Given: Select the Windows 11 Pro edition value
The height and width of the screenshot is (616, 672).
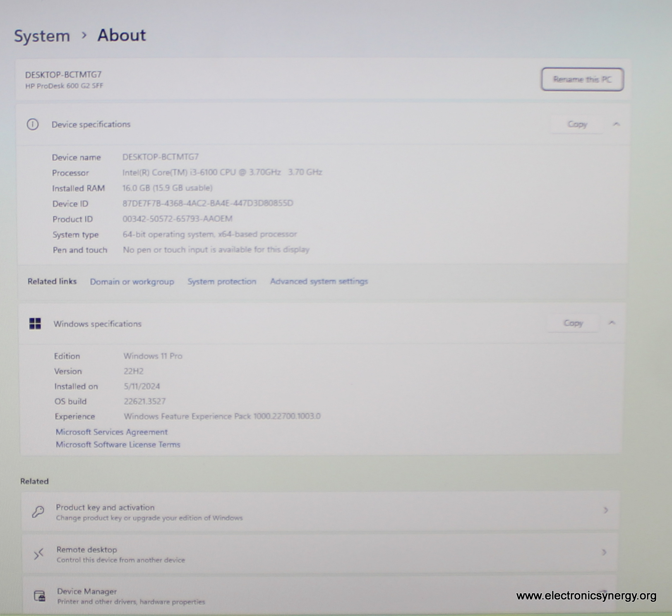Looking at the screenshot, I should [x=153, y=356].
